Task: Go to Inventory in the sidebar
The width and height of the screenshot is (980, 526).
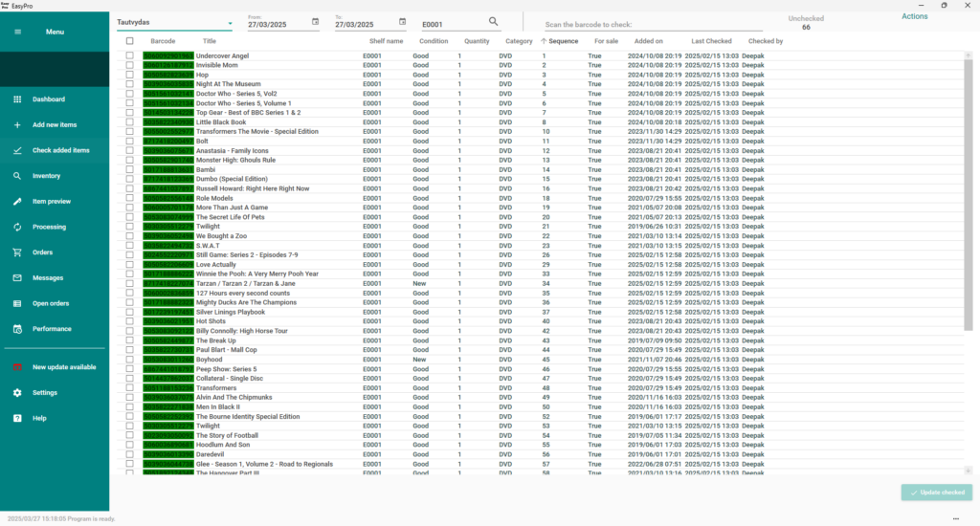Action: tap(46, 176)
